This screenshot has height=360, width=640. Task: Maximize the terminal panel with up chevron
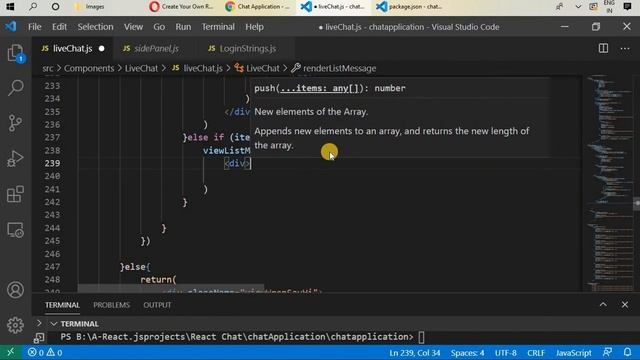click(x=603, y=304)
